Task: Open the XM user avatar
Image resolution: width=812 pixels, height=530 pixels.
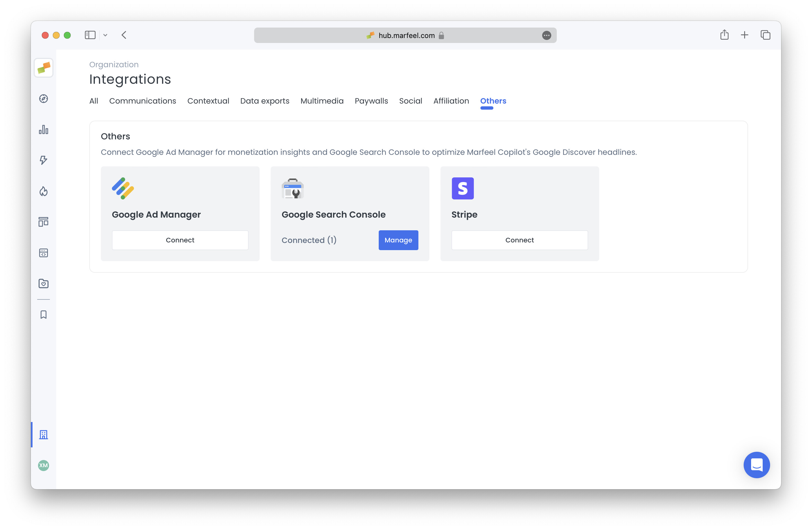Action: [x=43, y=466]
